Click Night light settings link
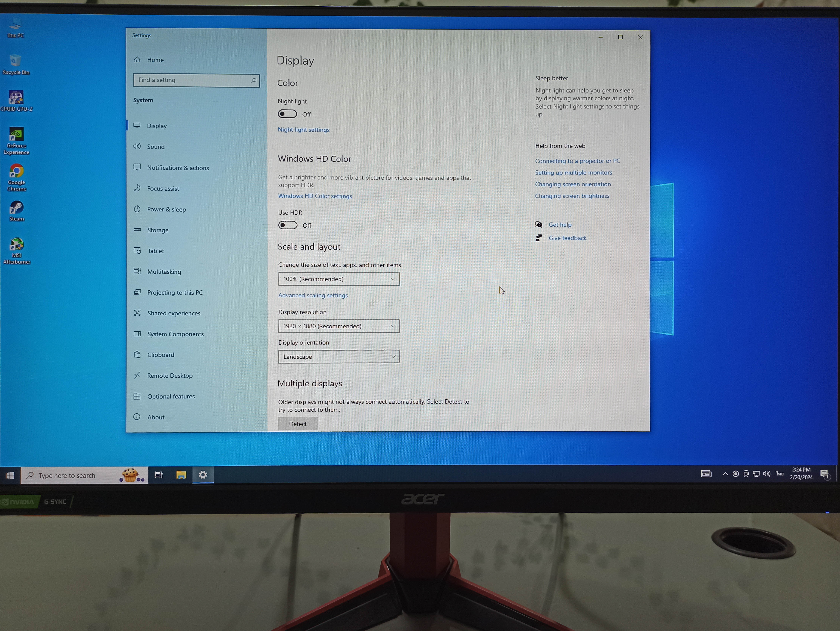Viewport: 840px width, 631px height. coord(303,130)
